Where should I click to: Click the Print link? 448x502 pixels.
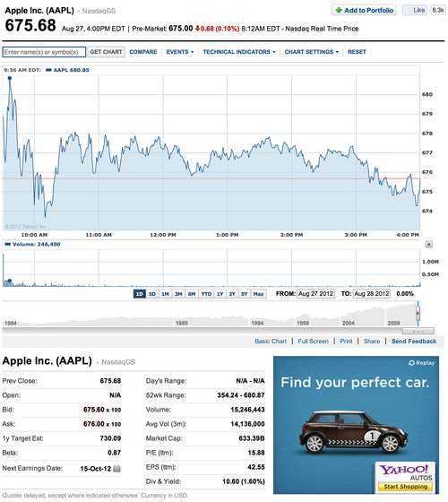coord(346,342)
